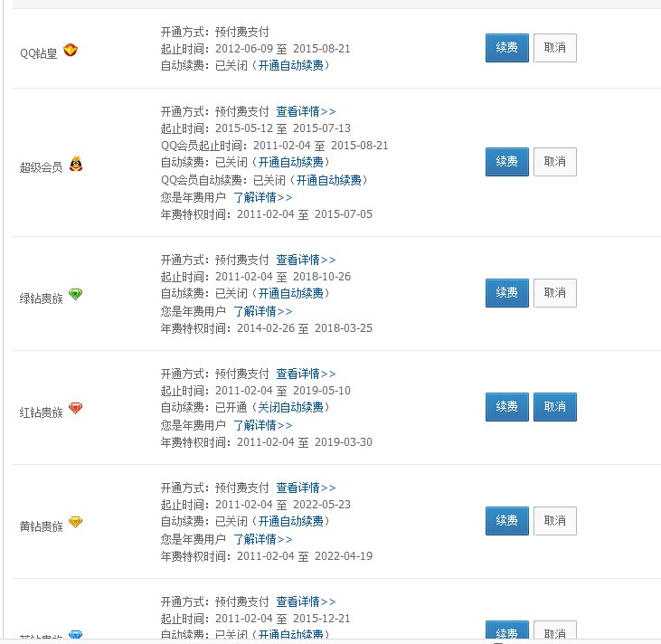The image size is (661, 644).
Task: Enable QQ会员自动续费 link
Action: tap(328, 180)
